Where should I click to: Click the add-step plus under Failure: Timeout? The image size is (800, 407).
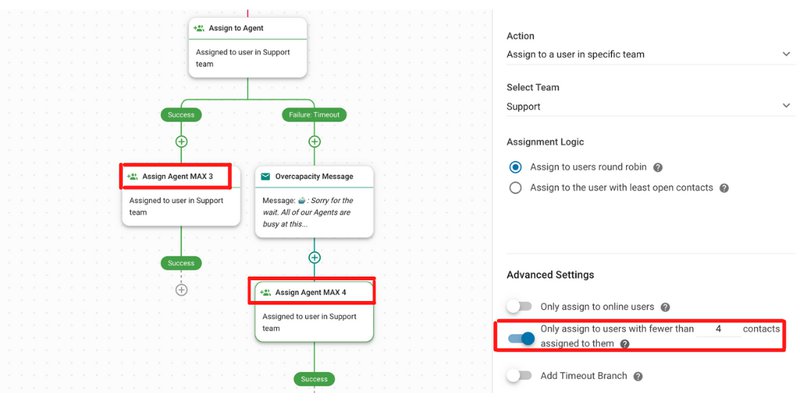click(x=314, y=141)
